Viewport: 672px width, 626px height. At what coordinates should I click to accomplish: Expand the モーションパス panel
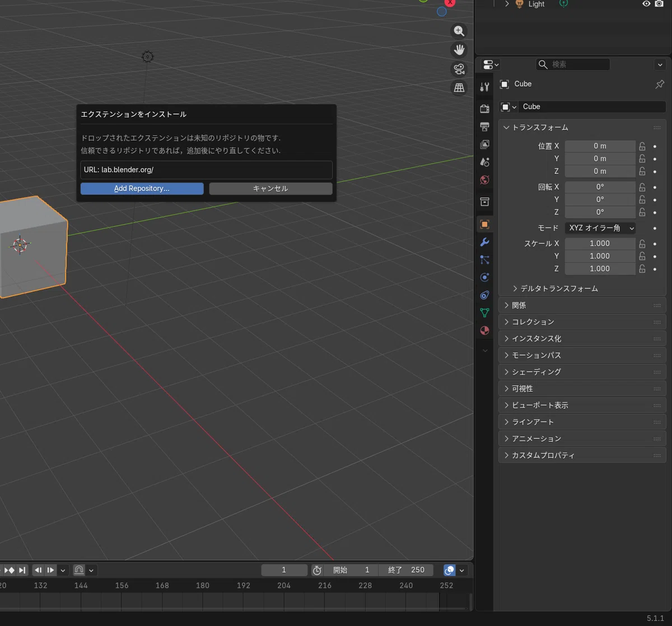(x=582, y=355)
